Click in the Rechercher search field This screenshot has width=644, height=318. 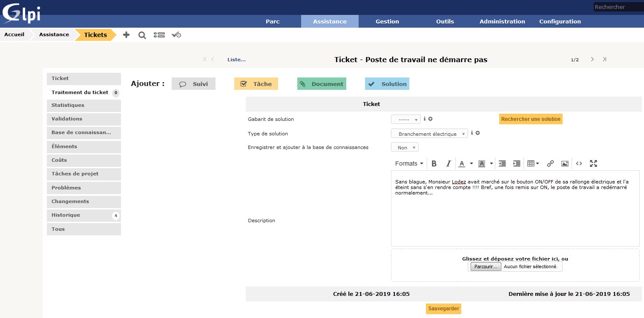point(618,7)
